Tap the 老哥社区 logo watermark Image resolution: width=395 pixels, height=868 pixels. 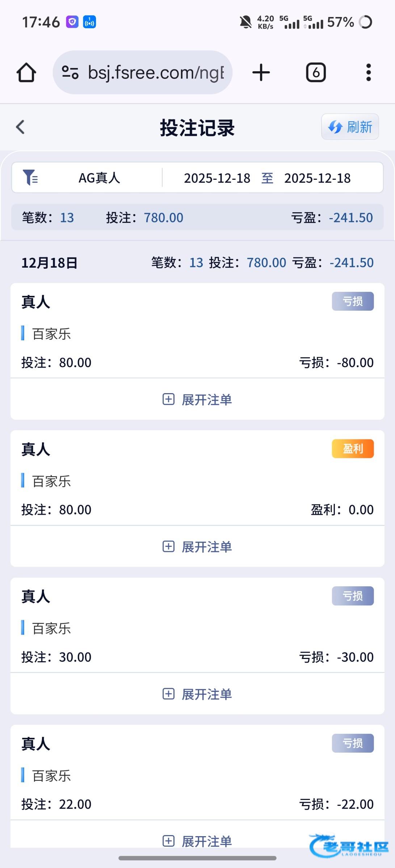click(x=349, y=846)
